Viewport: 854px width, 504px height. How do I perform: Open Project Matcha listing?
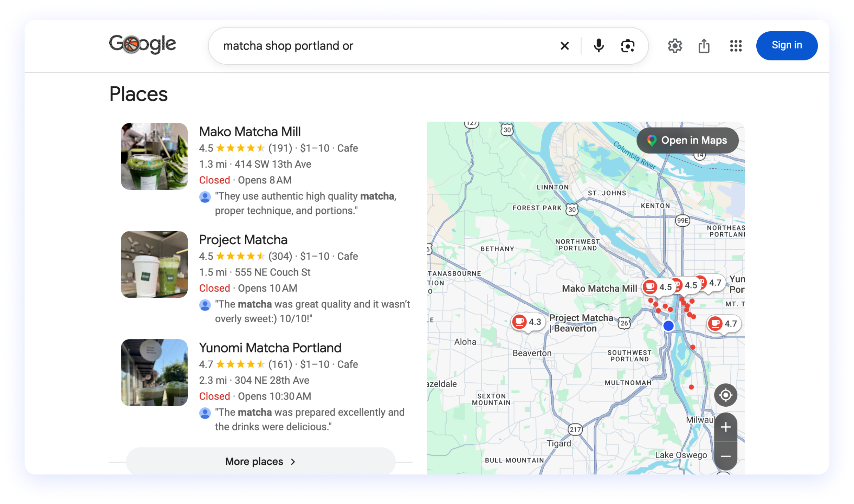tap(243, 240)
